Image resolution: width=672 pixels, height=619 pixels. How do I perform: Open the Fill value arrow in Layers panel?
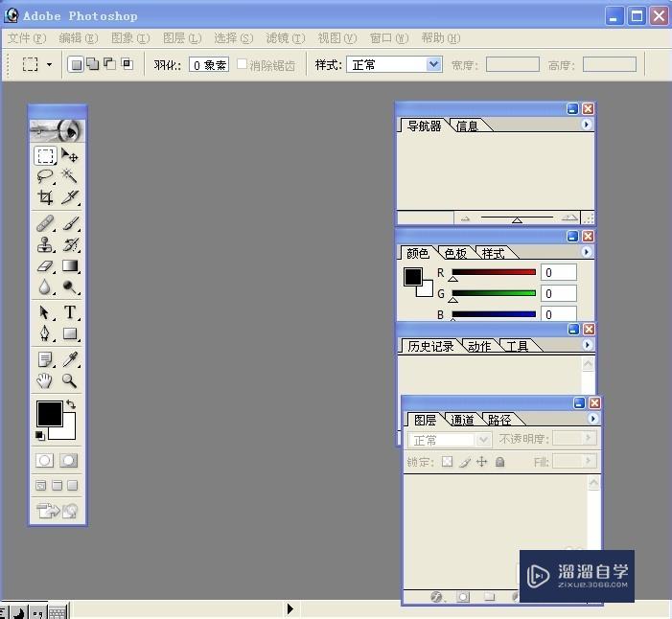(x=588, y=461)
